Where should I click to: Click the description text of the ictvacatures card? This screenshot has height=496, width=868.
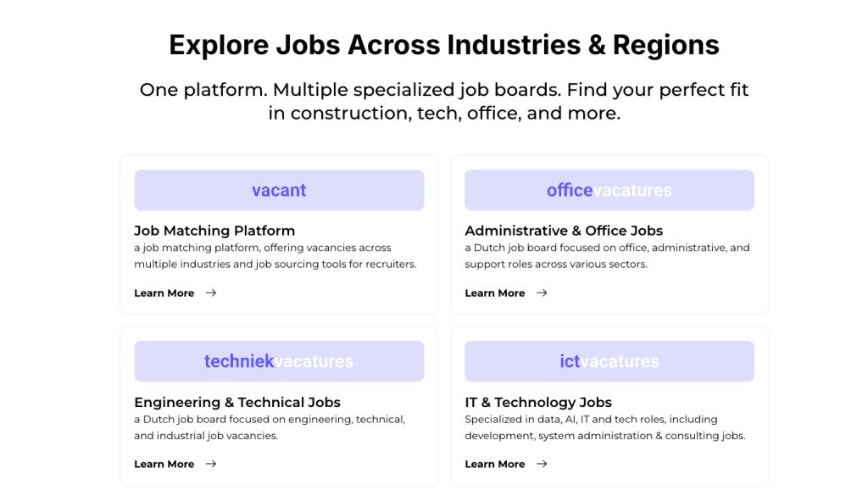[x=604, y=427]
